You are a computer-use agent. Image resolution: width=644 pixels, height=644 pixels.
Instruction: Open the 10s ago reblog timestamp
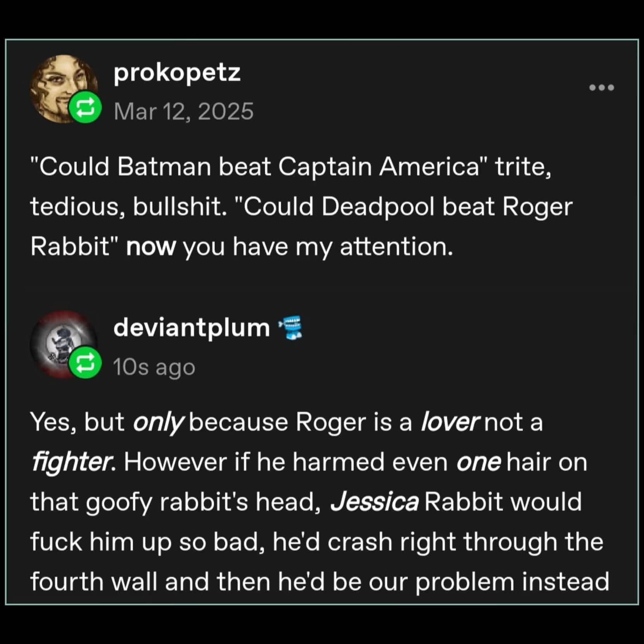click(x=154, y=367)
